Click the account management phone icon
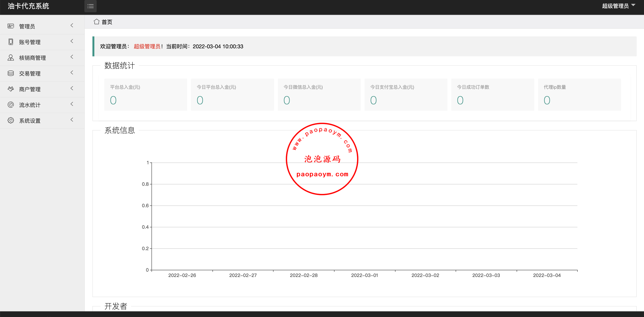644x317 pixels. 11,42
